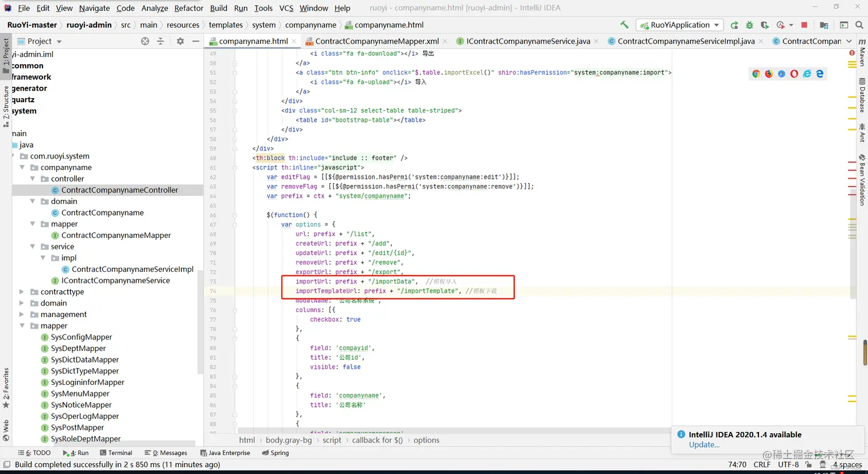The width and height of the screenshot is (868, 474).
Task: Open the File menu
Action: point(24,8)
